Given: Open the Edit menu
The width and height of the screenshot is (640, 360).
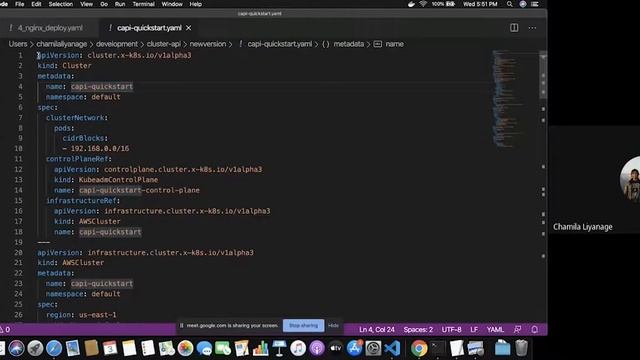Looking at the screenshot, I should (36, 4).
